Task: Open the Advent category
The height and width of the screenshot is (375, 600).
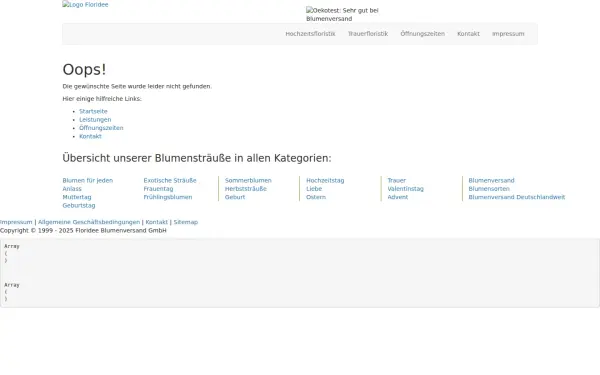Action: (398, 197)
